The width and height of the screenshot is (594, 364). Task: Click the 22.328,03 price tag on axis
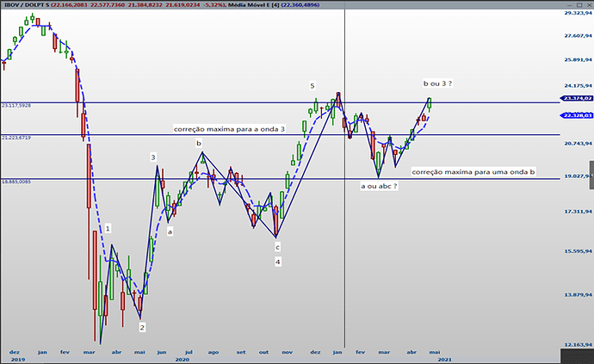577,115
